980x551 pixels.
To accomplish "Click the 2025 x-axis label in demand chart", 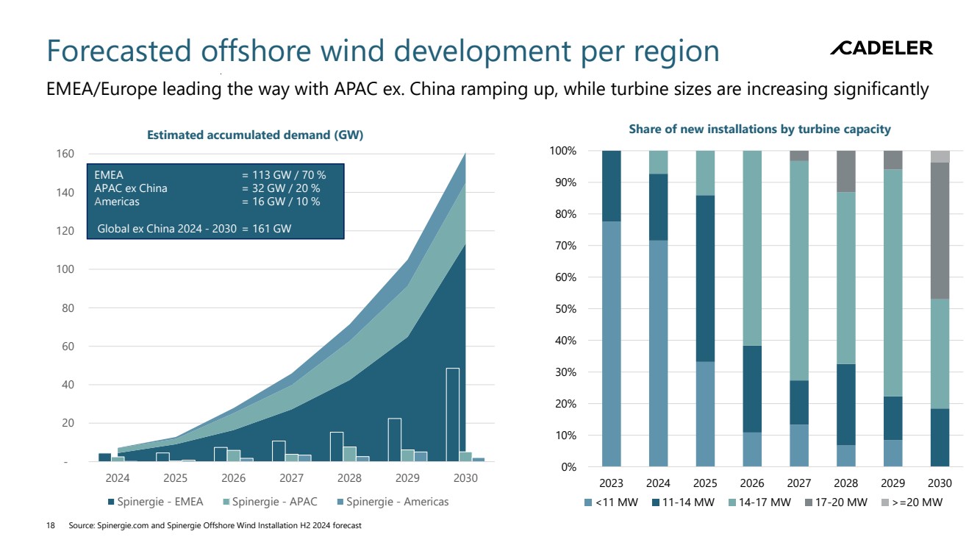I will [x=175, y=478].
